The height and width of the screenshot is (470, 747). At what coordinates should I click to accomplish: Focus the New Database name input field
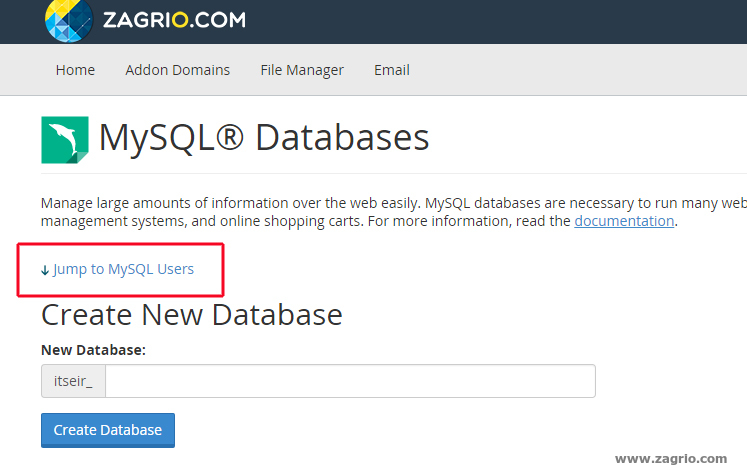(x=350, y=381)
